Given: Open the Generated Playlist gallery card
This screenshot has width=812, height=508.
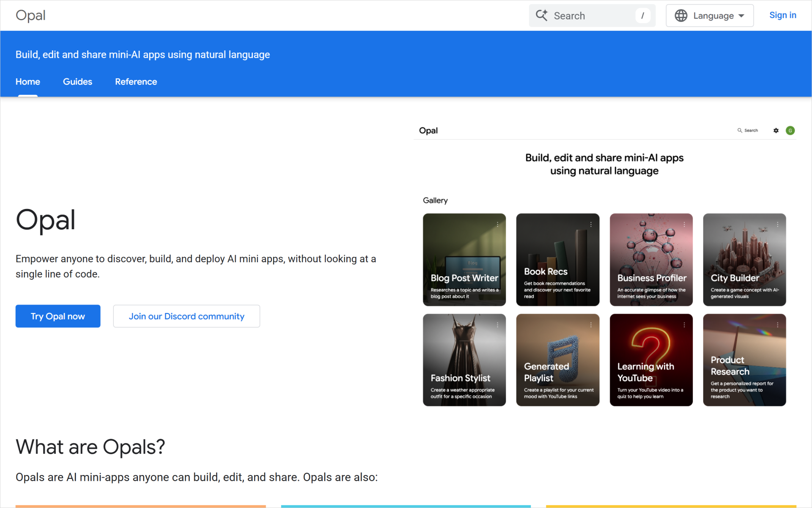Looking at the screenshot, I should (x=558, y=360).
